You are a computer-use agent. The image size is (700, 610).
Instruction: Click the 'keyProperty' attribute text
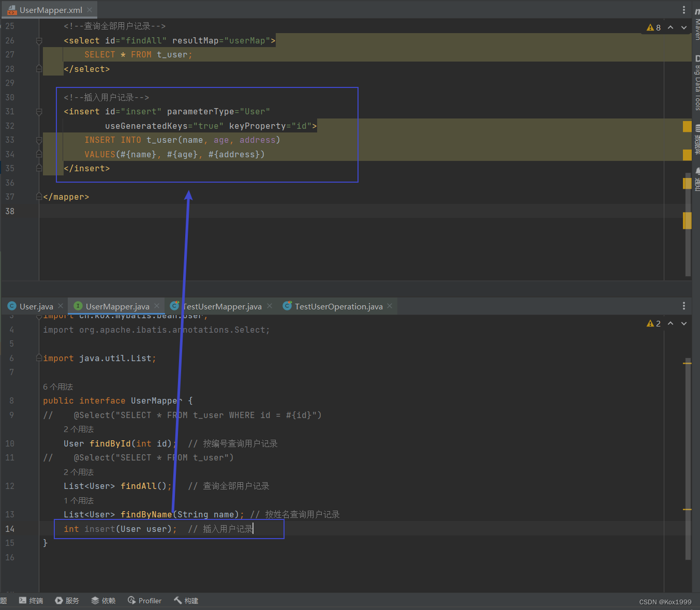coord(257,126)
